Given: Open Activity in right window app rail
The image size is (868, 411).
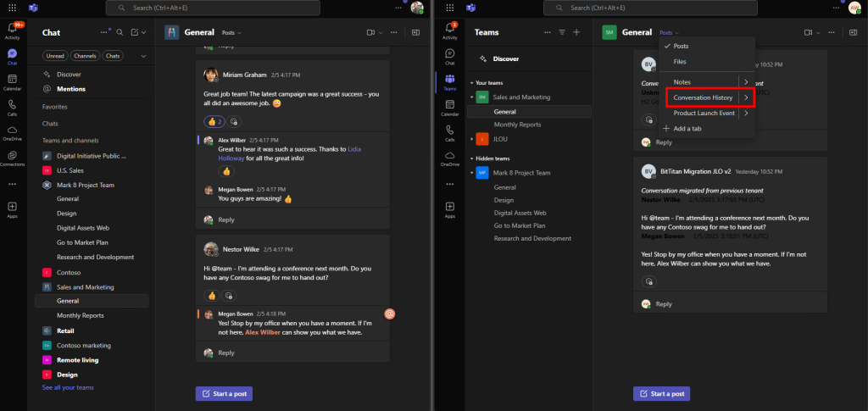Looking at the screenshot, I should pos(450,31).
